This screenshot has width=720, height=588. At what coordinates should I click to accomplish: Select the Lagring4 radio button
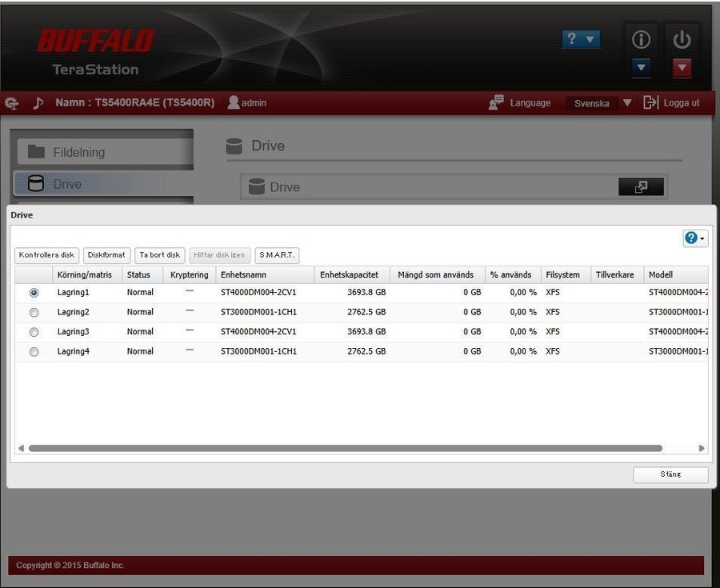(34, 352)
